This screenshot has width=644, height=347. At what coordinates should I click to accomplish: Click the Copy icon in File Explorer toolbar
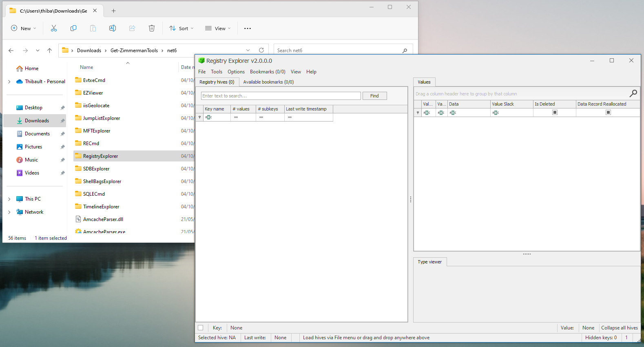pyautogui.click(x=73, y=28)
